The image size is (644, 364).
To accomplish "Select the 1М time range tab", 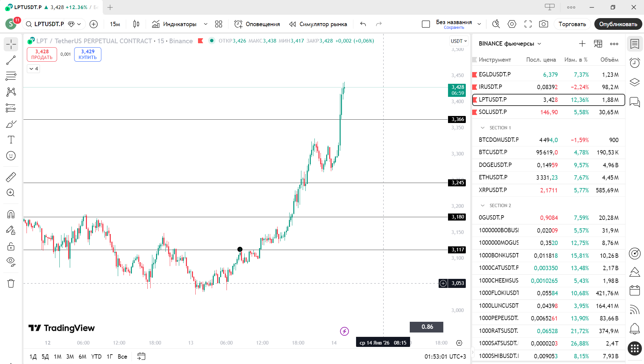I will coord(57,357).
